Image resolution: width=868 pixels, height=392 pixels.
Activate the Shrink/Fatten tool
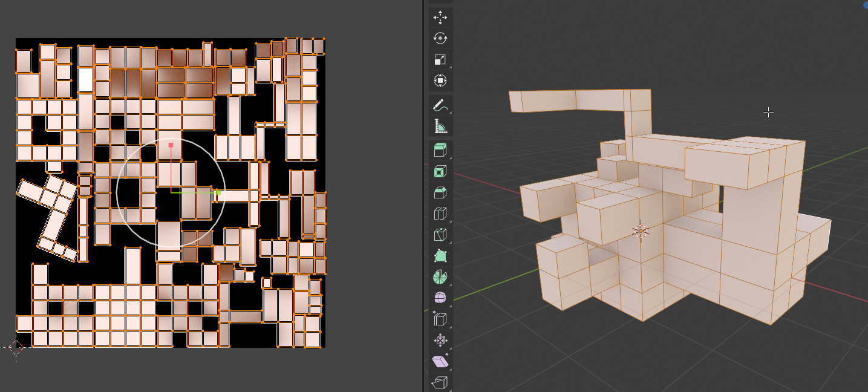[x=440, y=340]
